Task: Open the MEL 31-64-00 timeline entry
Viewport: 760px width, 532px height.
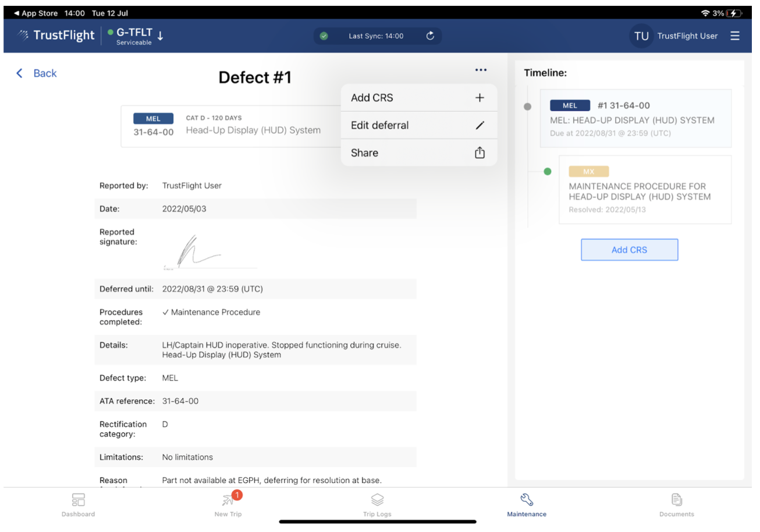Action: tap(635, 118)
